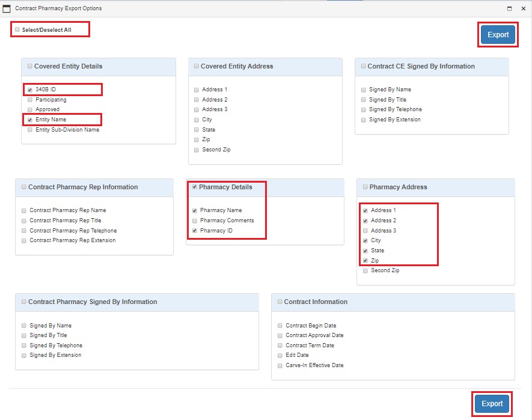Screen dimensions: 532x420
Task: Check Covered Entity Address 2 checkbox
Action: pyautogui.click(x=197, y=100)
